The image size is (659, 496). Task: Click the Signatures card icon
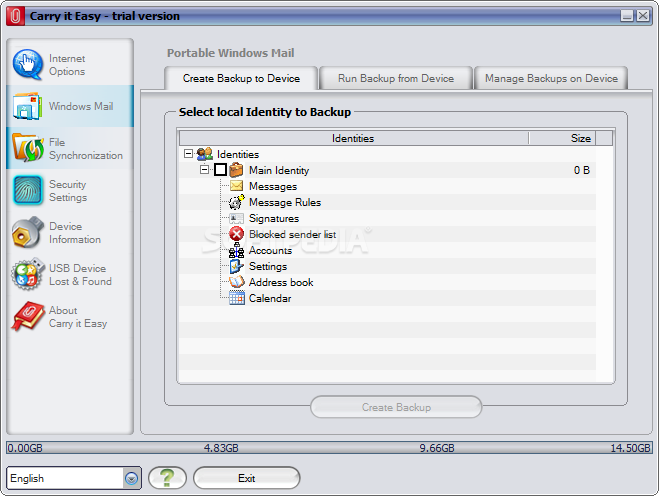[x=236, y=218]
